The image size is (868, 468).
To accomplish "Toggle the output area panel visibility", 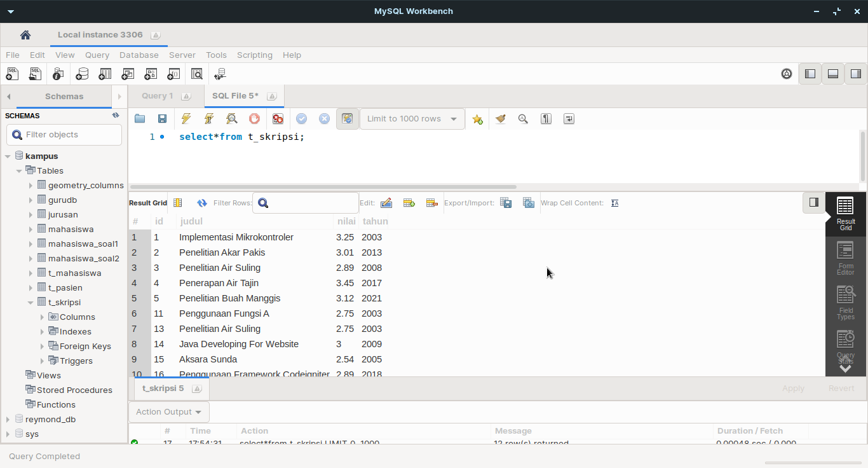I will pyautogui.click(x=832, y=73).
